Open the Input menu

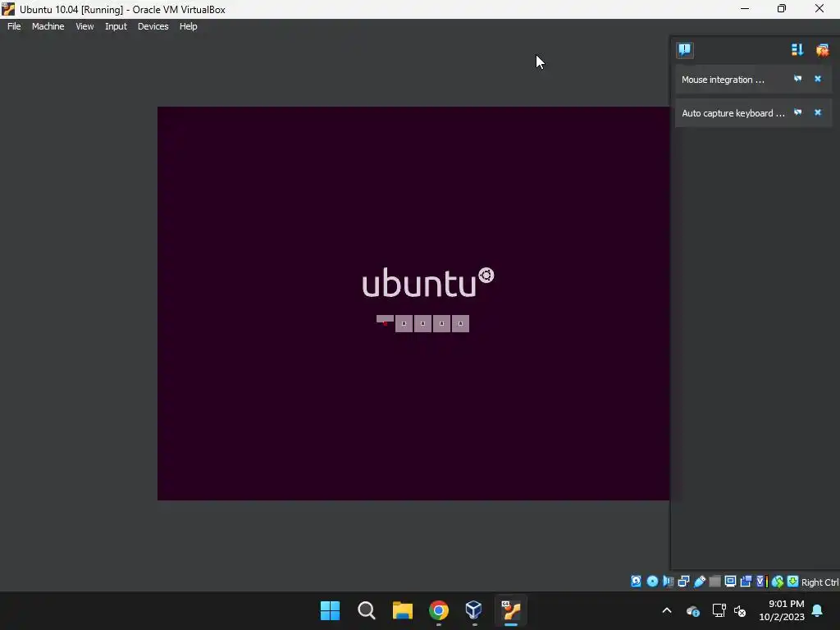116,26
